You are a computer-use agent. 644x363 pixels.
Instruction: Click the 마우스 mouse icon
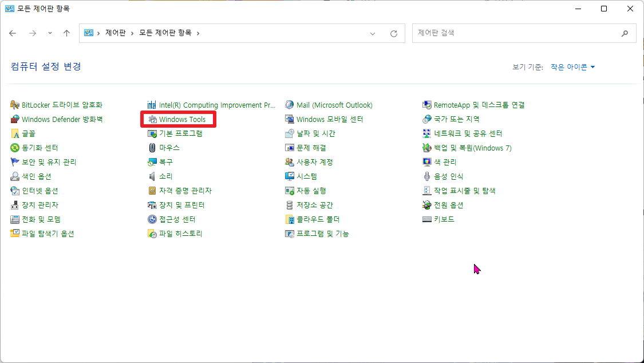(x=152, y=148)
